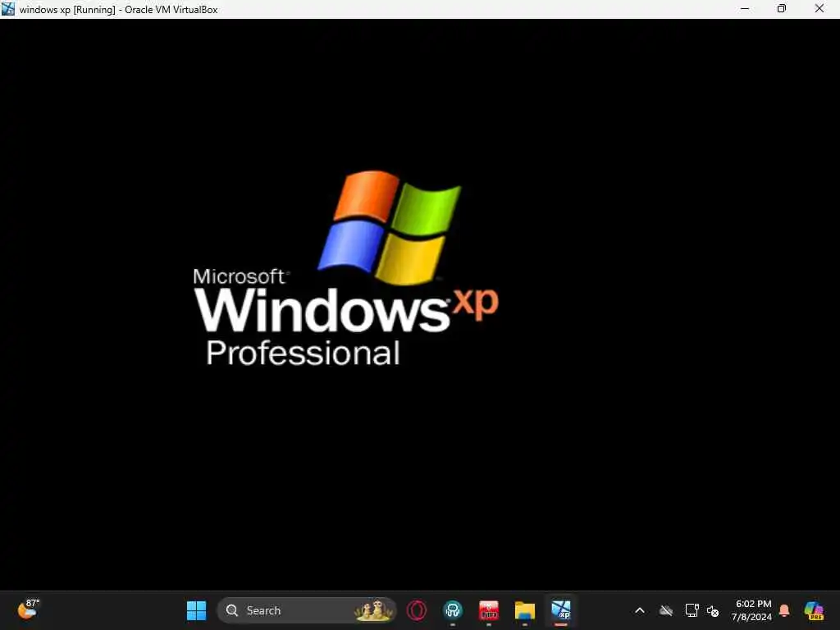Open the clock showing 6:02 PM
This screenshot has width=840, height=630.
click(751, 610)
